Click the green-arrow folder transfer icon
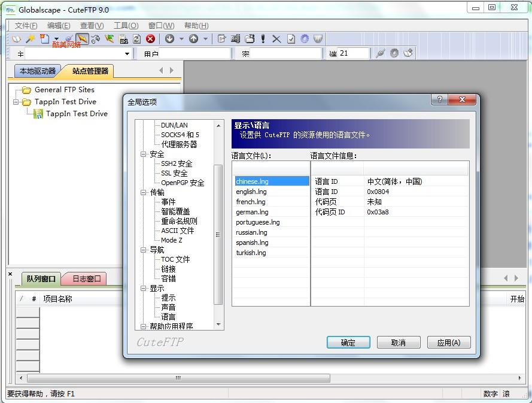 point(110,39)
